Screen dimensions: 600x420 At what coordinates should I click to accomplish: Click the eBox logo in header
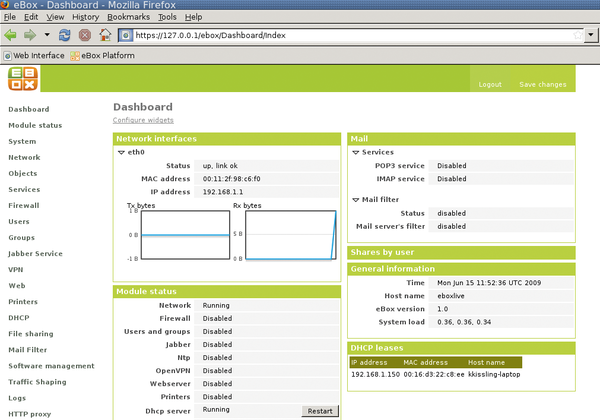pos(24,80)
